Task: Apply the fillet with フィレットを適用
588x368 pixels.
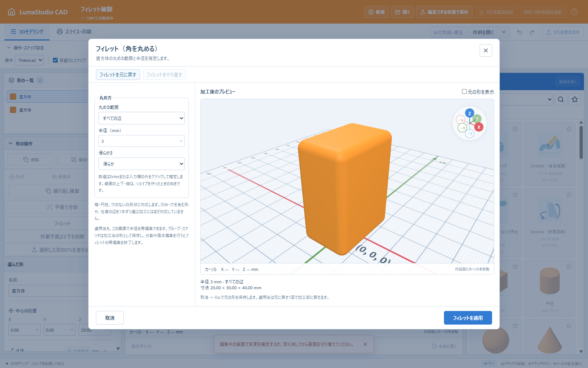Action: point(468,318)
